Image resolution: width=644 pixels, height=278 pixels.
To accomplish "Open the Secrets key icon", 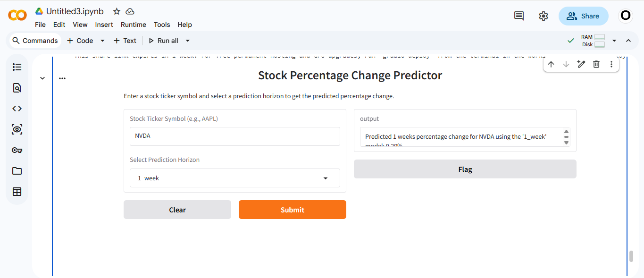I will 17,150.
